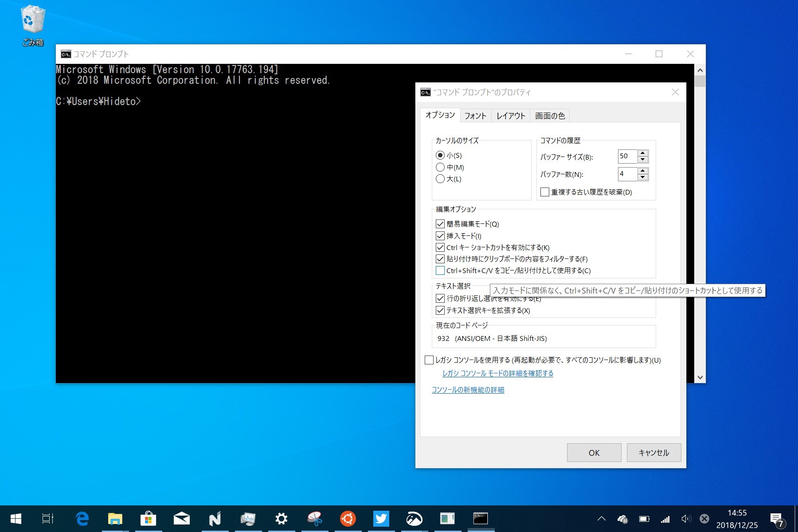Increase バッファー サイズ with the up arrow
798x532 pixels.
pyautogui.click(x=643, y=153)
